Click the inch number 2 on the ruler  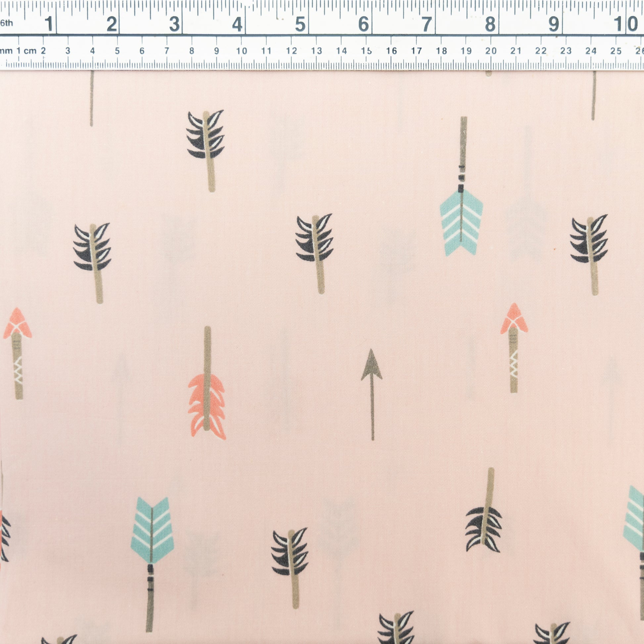[112, 24]
